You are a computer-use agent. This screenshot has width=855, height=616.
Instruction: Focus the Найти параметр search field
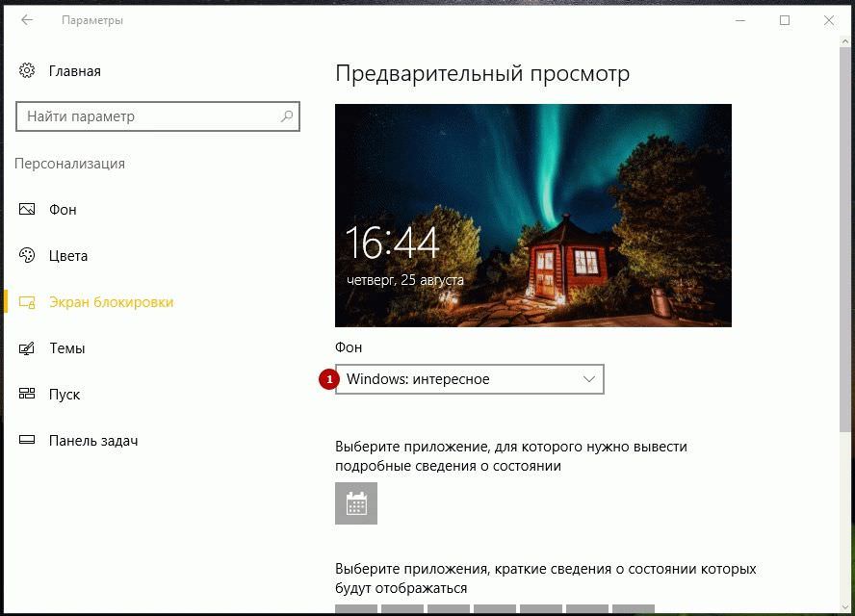[x=158, y=116]
